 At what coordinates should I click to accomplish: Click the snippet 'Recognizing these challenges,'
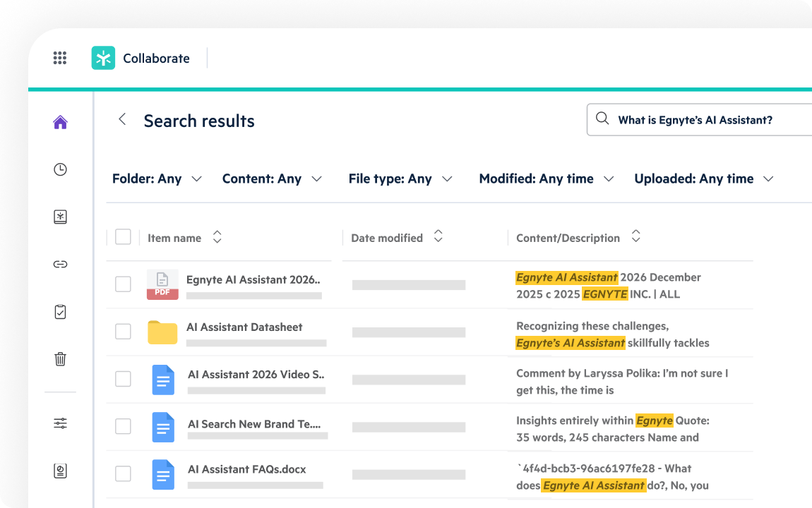pos(592,326)
